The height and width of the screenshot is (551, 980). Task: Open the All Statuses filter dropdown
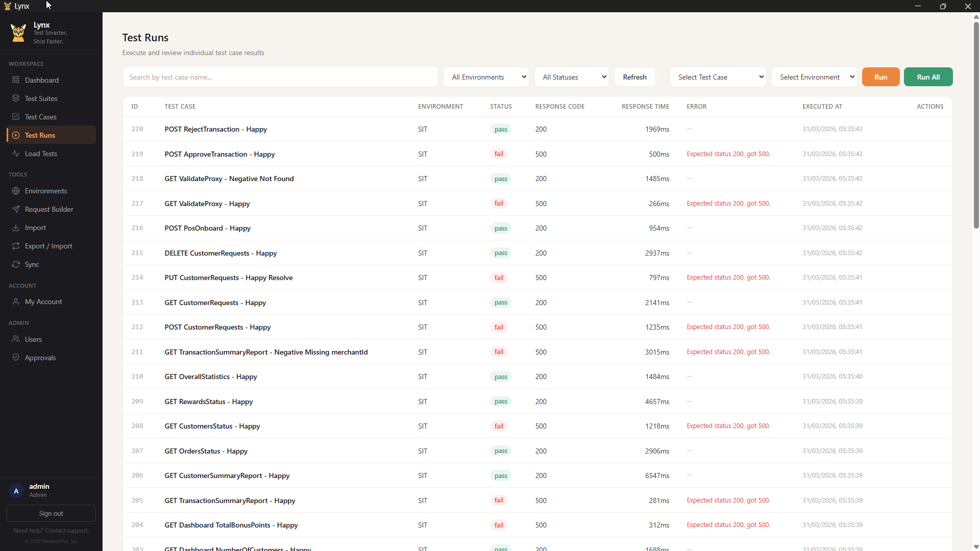click(x=571, y=77)
